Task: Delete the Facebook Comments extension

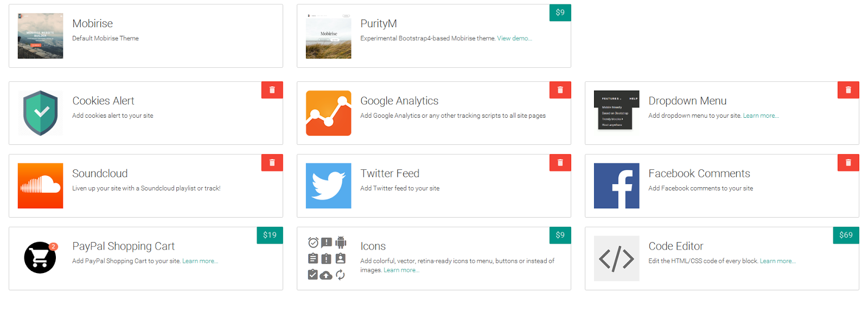Action: click(848, 163)
